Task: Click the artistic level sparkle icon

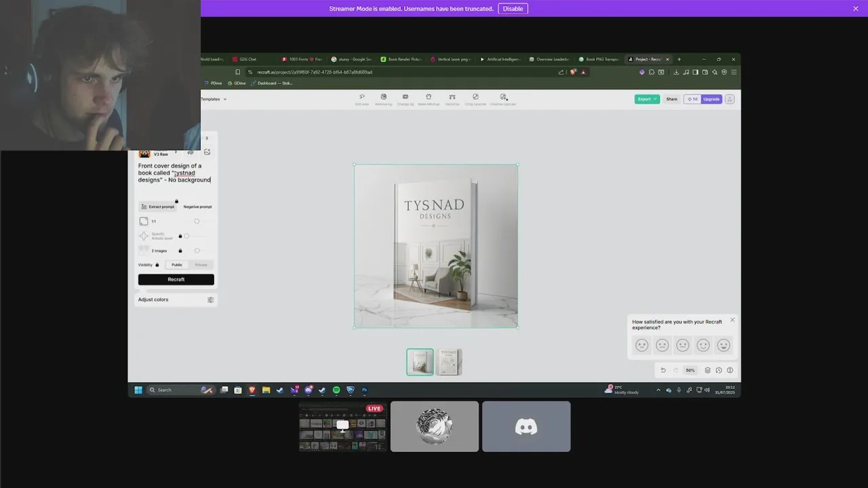Action: 143,236
